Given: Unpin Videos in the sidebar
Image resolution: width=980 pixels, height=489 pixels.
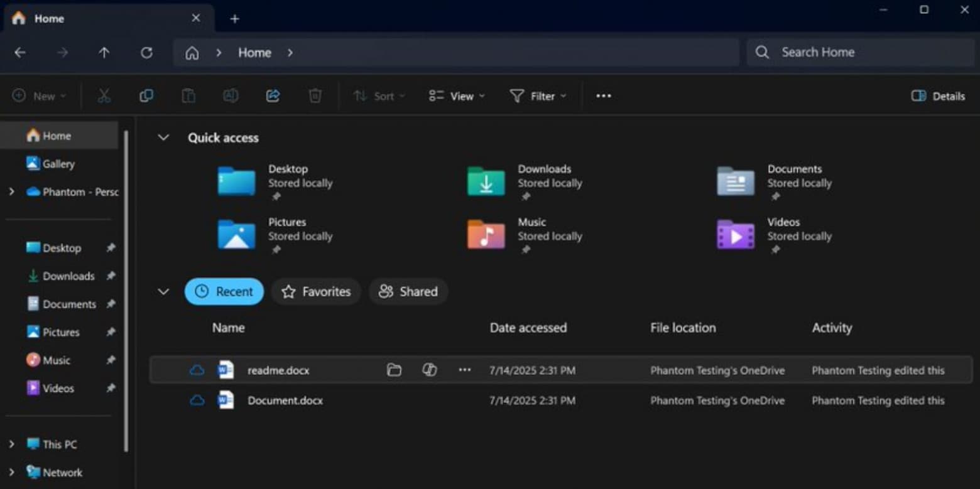Looking at the screenshot, I should click(x=111, y=389).
